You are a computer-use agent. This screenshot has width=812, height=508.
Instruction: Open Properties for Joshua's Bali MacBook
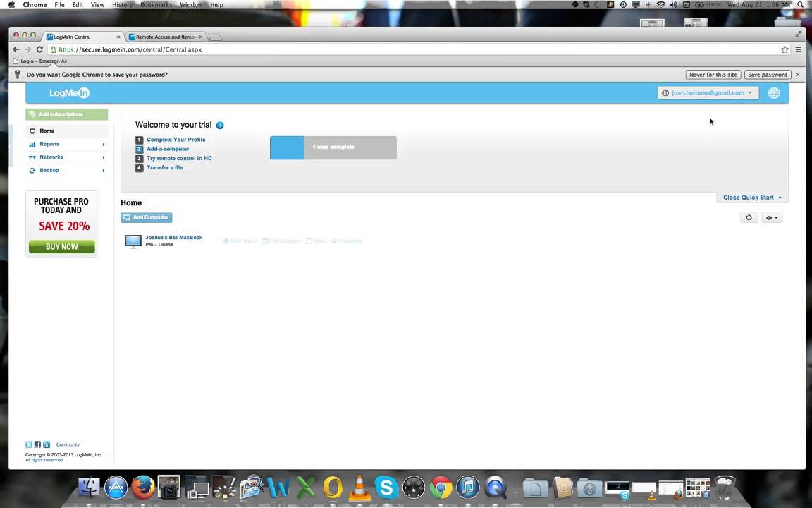tap(347, 241)
